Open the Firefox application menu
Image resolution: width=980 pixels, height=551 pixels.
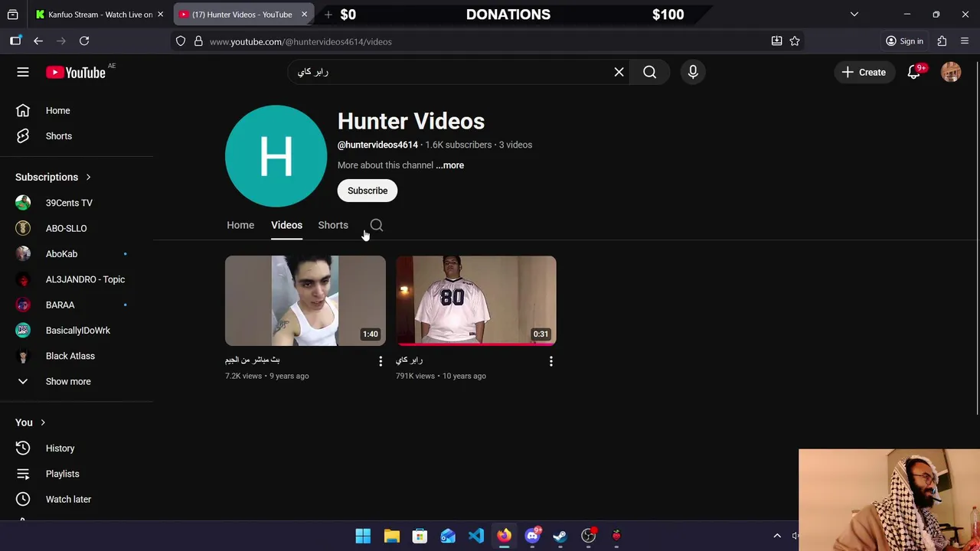pos(965,41)
